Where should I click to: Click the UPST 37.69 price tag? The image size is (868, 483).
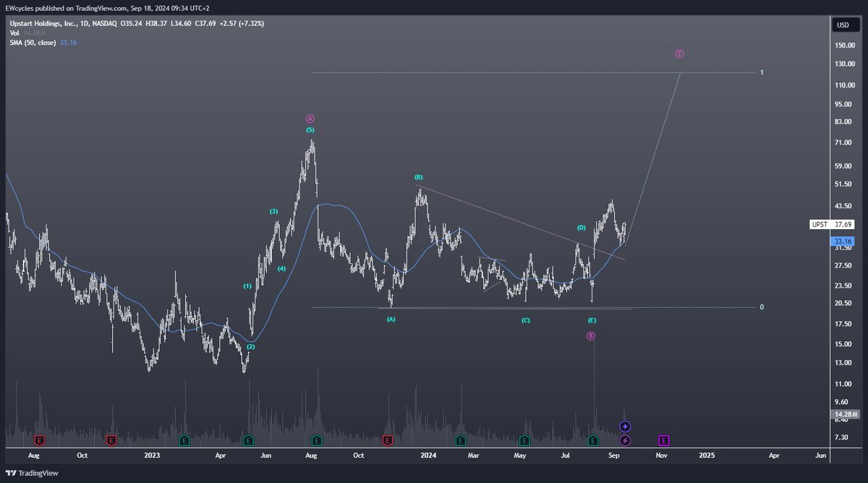coord(832,224)
